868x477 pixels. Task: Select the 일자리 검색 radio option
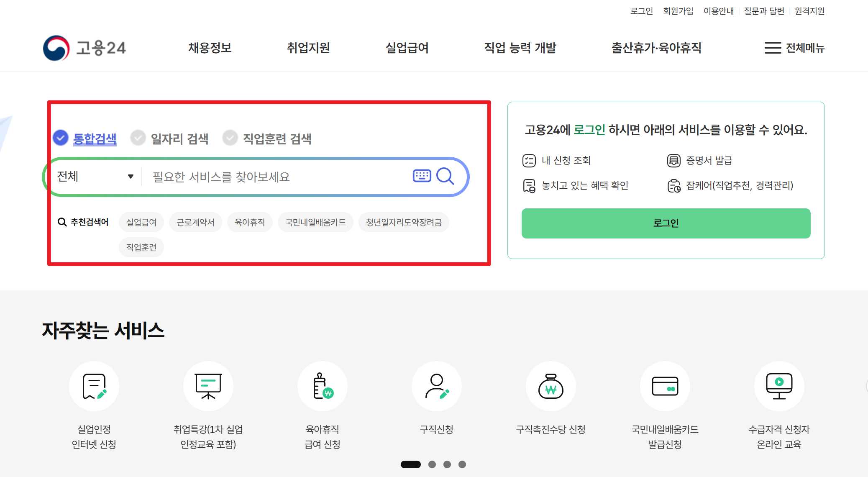click(x=138, y=138)
